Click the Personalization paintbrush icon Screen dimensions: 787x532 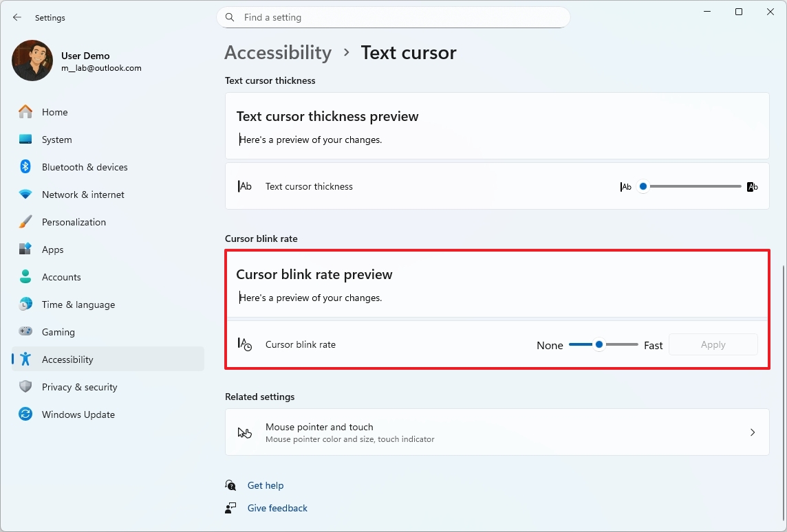(25, 221)
